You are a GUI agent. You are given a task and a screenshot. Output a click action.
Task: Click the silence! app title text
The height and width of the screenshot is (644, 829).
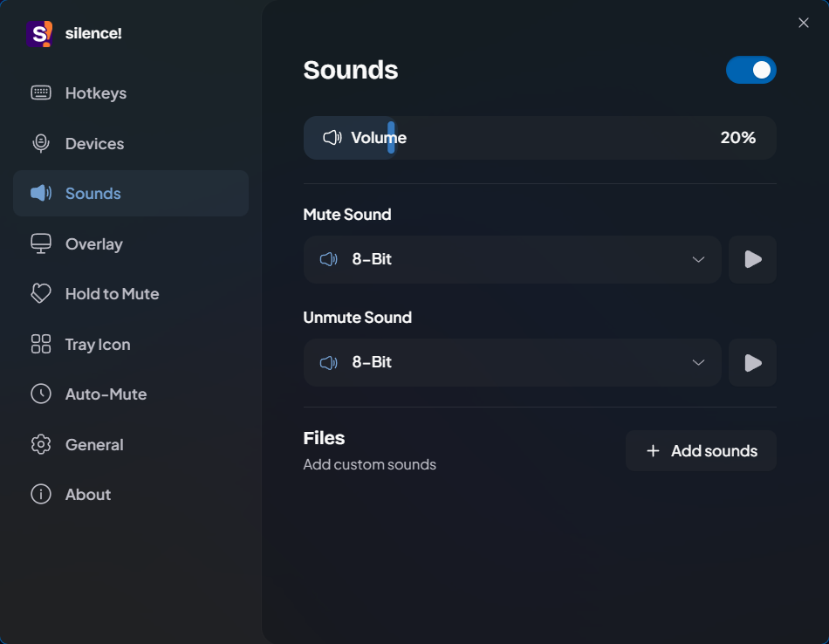point(93,33)
